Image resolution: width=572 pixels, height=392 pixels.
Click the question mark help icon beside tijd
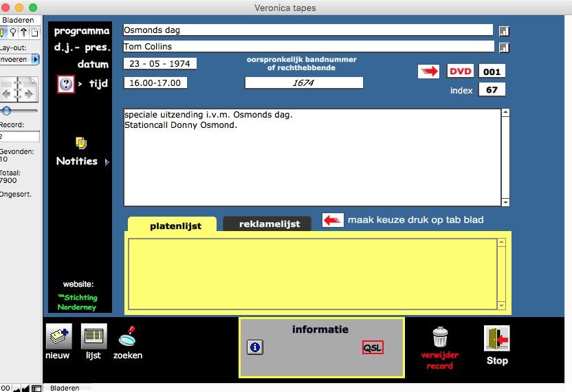[66, 84]
